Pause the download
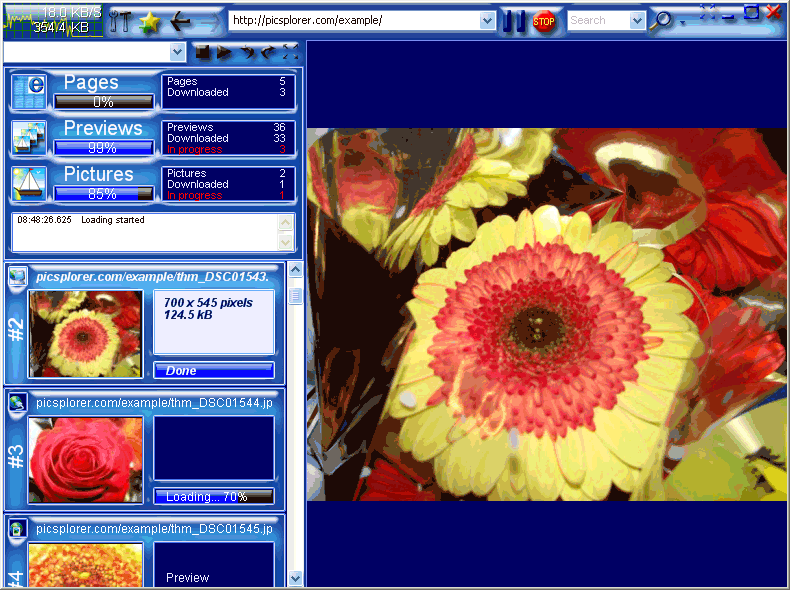 [514, 21]
